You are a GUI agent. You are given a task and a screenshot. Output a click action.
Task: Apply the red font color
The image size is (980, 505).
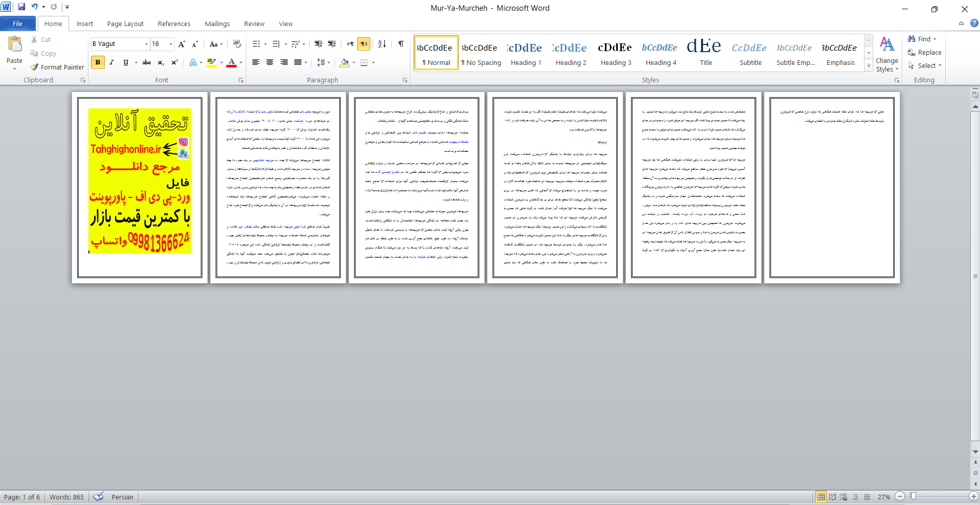231,62
